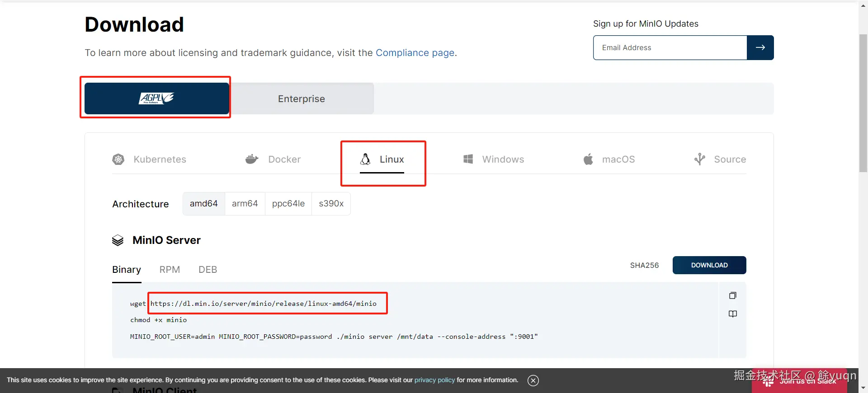The width and height of the screenshot is (868, 393).
Task: Select the AGPL license tab
Action: [157, 98]
